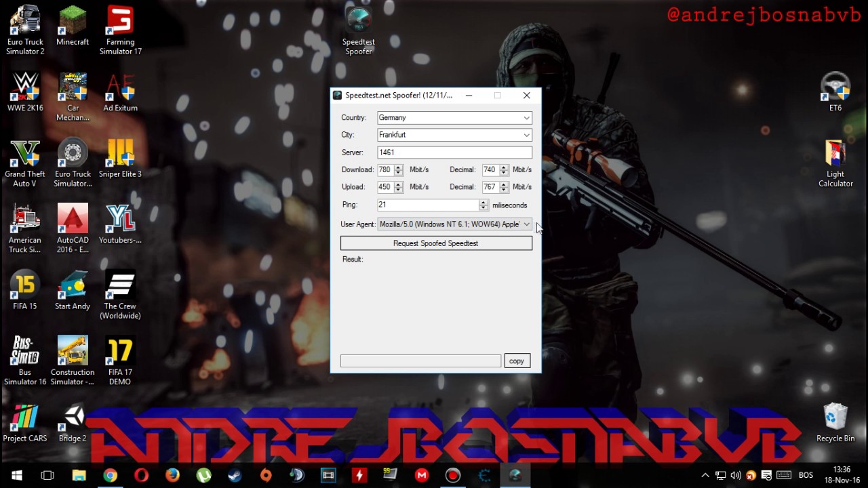
Task: Expand the User Agent dropdown
Action: (x=526, y=224)
